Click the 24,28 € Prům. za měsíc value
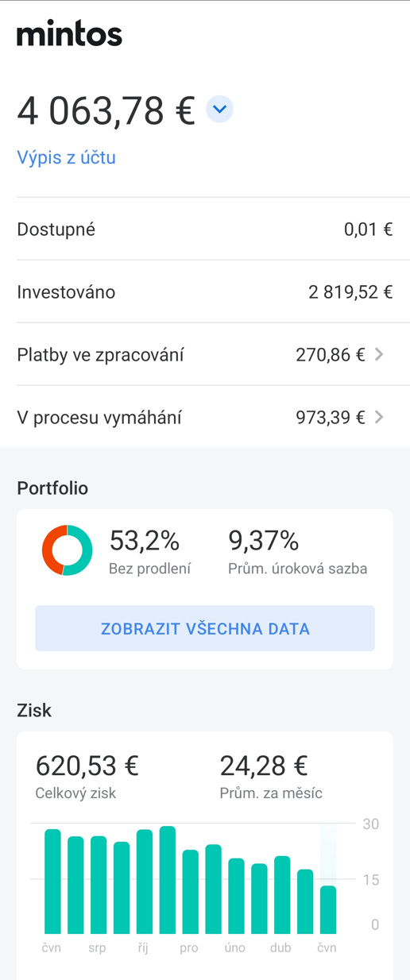Screen dimensions: 410x980 (272, 776)
